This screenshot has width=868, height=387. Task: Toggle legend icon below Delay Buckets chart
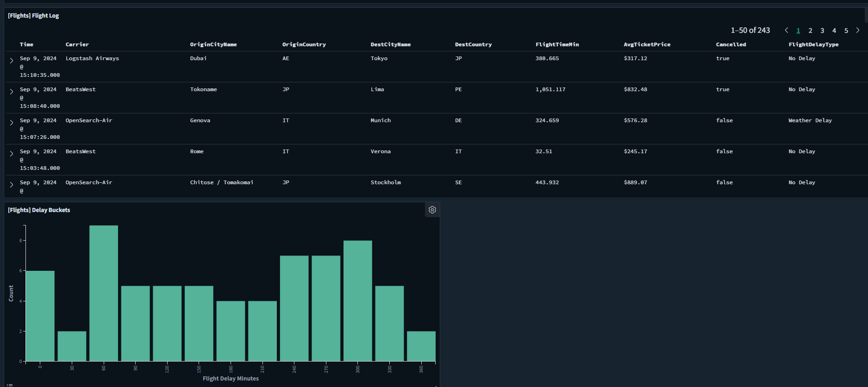point(10,384)
